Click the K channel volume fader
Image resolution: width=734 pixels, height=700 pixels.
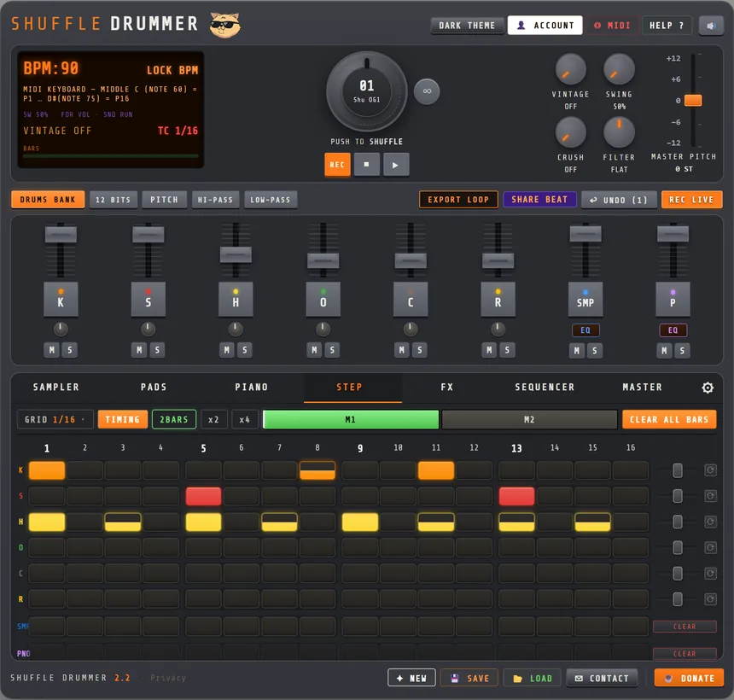pos(61,234)
